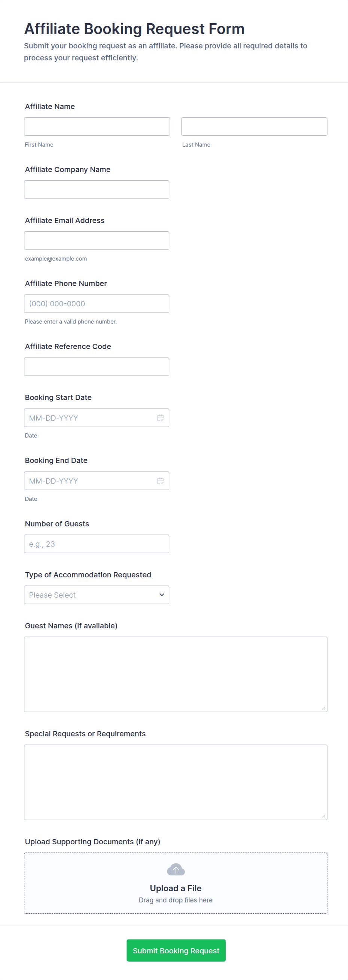Open the Booking Start Date calendar icon
This screenshot has width=348, height=980.
click(160, 418)
